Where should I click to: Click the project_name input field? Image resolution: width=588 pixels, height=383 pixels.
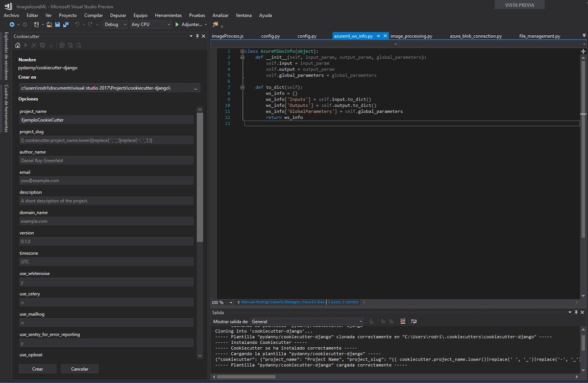(x=106, y=120)
